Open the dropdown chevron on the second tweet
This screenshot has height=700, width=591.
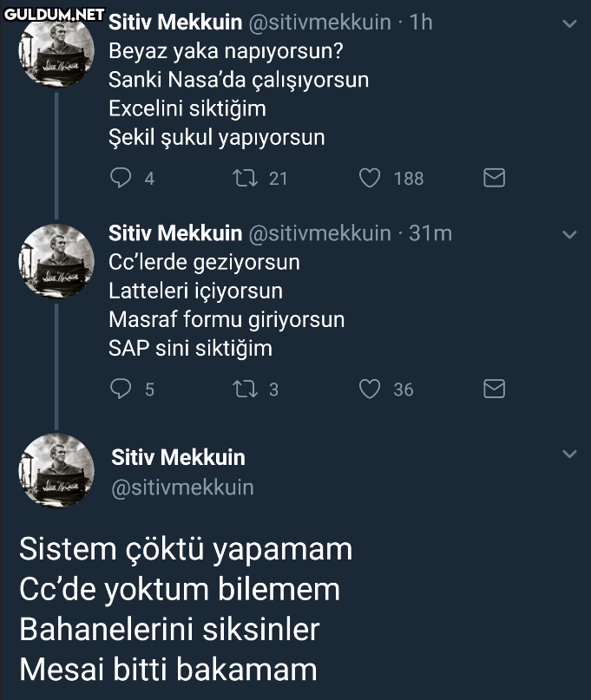tap(570, 235)
